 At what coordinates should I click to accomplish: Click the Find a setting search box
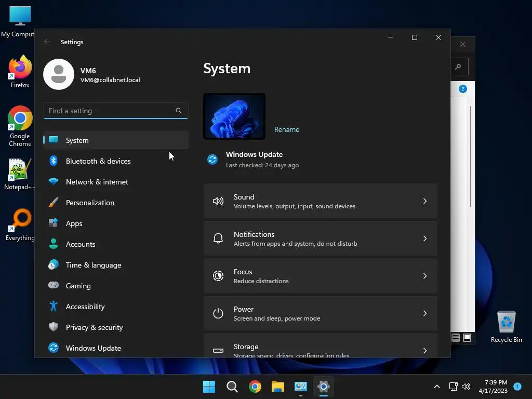pos(116,111)
